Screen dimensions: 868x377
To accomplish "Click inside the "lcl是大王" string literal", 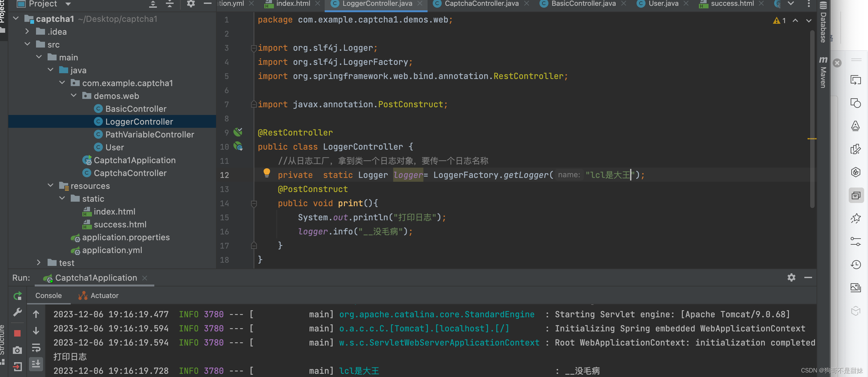I will 610,175.
